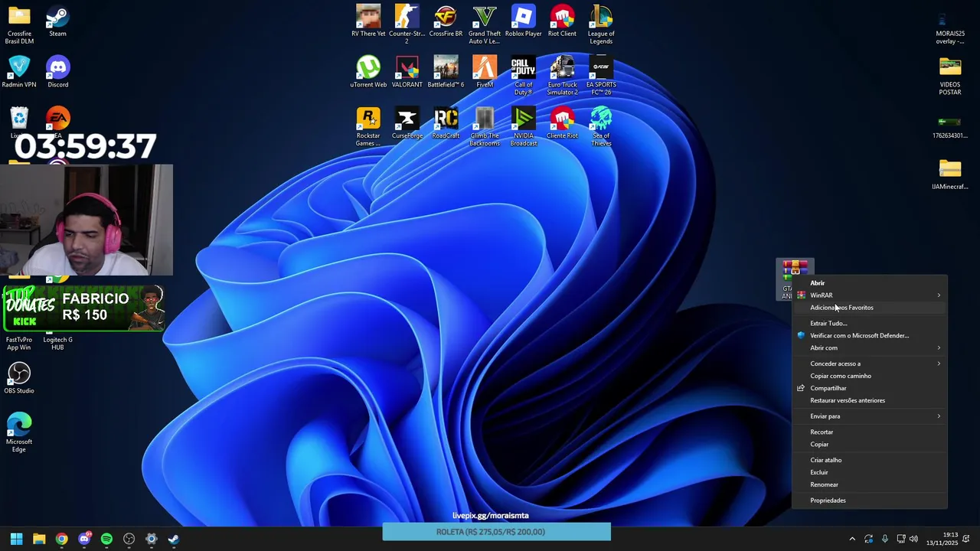The image size is (980, 551).
Task: Open the Steam desktop shortcut
Action: click(x=57, y=21)
